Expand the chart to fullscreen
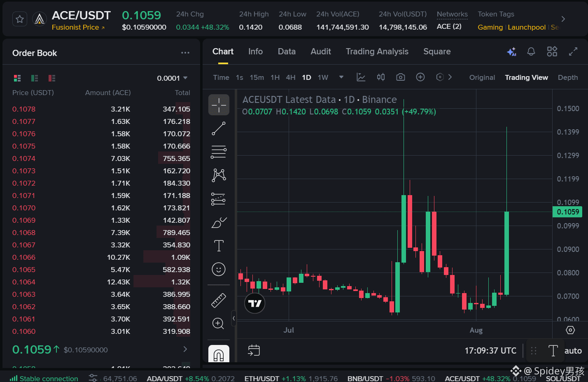The width and height of the screenshot is (588, 382). tap(573, 51)
